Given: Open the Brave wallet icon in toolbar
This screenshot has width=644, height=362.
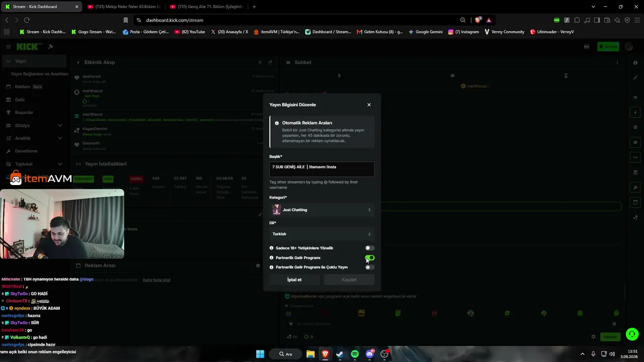Looking at the screenshot, I should 607,20.
